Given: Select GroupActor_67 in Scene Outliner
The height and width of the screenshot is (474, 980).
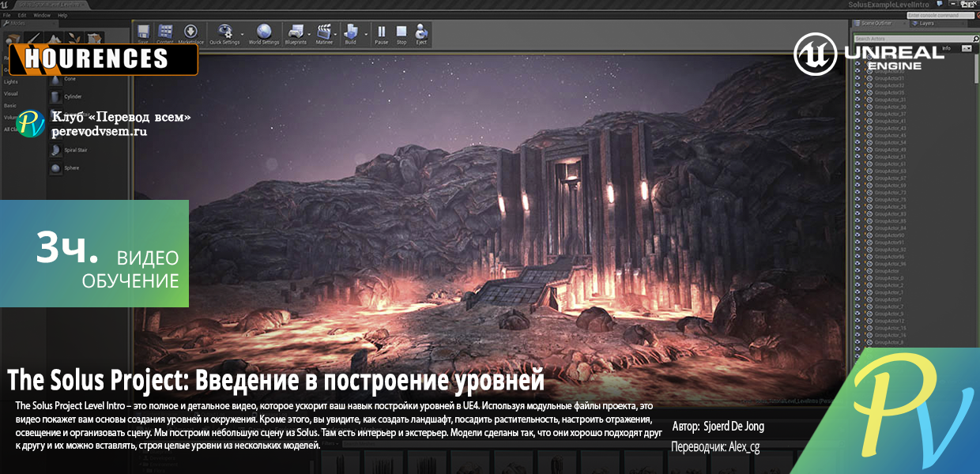Looking at the screenshot, I should [x=890, y=179].
